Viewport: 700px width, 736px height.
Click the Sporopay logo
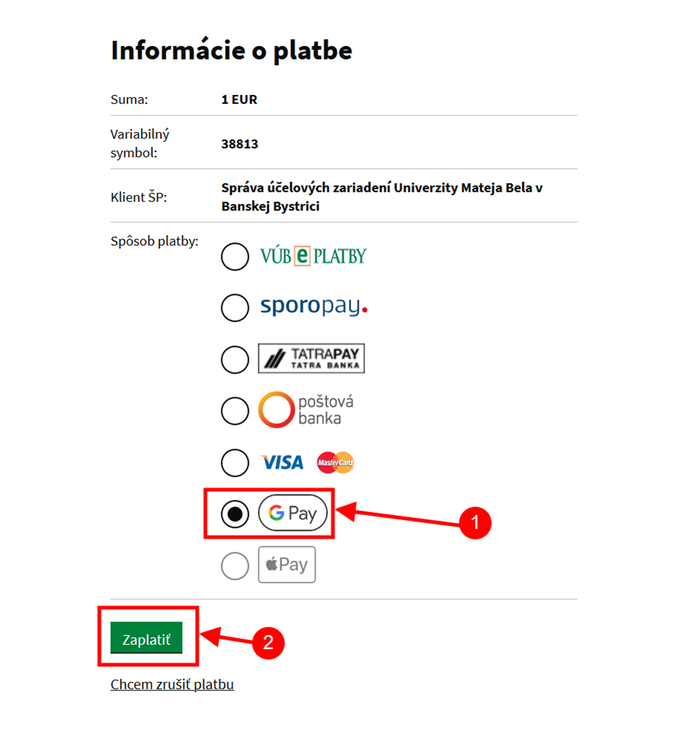pyautogui.click(x=313, y=306)
